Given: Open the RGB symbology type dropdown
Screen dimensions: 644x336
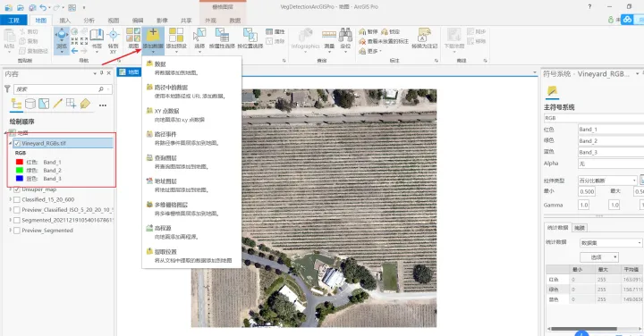Looking at the screenshot, I should (594, 118).
